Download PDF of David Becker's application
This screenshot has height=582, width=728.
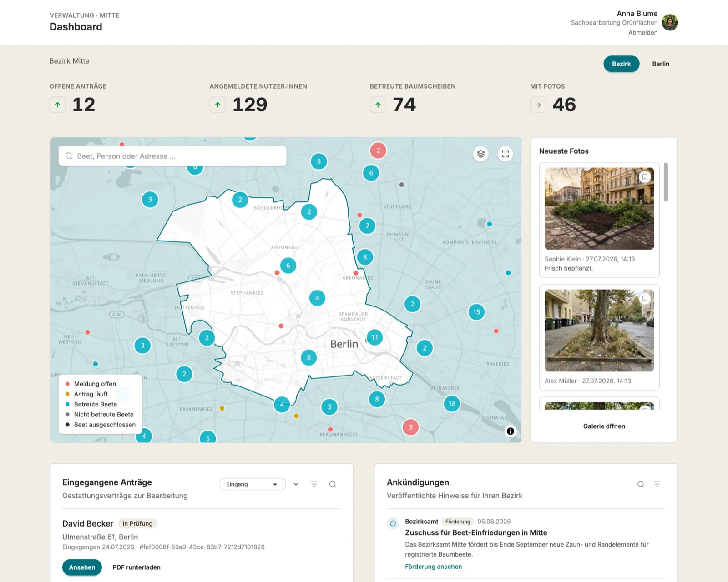pos(136,567)
